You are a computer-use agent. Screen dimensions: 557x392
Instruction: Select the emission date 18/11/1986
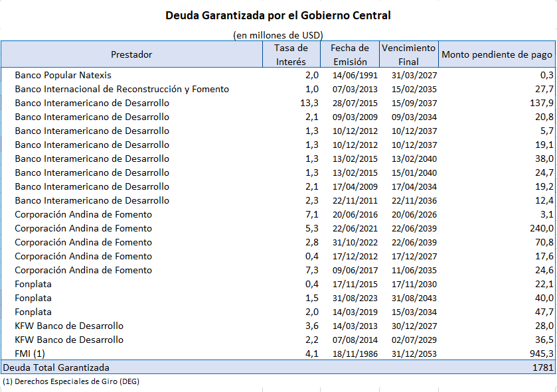click(355, 354)
